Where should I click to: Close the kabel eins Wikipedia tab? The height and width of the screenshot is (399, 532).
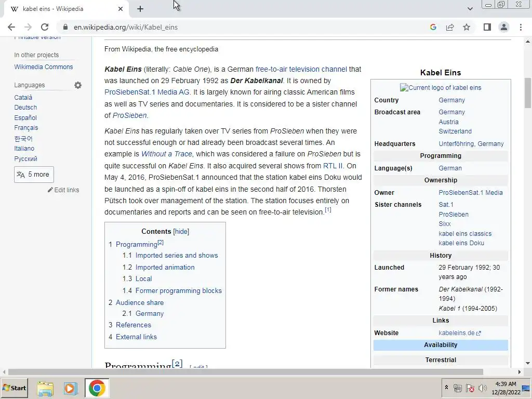(121, 9)
